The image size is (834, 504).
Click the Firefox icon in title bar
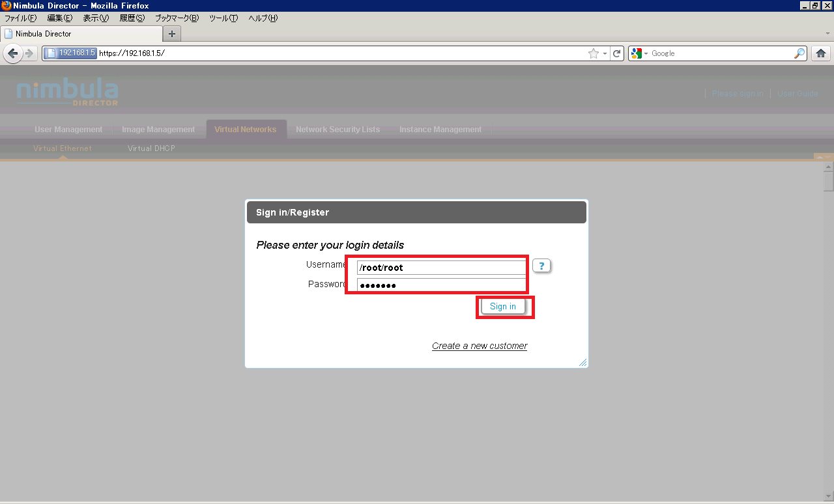[x=6, y=5]
